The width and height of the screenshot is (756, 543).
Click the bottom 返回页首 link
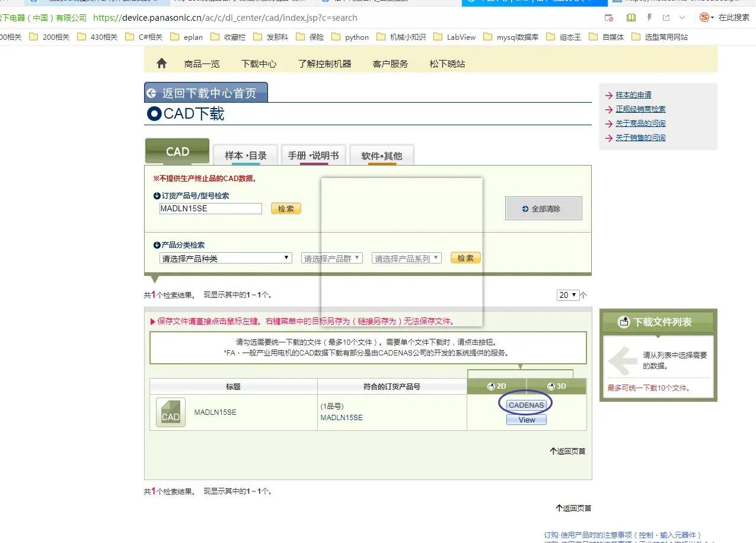click(573, 508)
